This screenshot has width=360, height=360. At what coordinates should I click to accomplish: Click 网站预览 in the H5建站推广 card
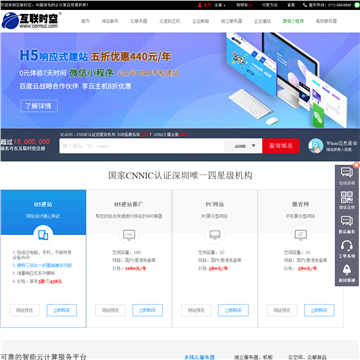110,310
